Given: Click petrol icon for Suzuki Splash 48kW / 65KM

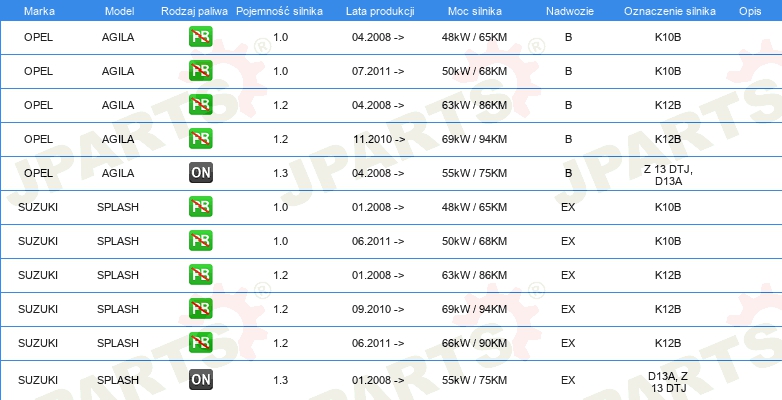Looking at the screenshot, I should (200, 206).
